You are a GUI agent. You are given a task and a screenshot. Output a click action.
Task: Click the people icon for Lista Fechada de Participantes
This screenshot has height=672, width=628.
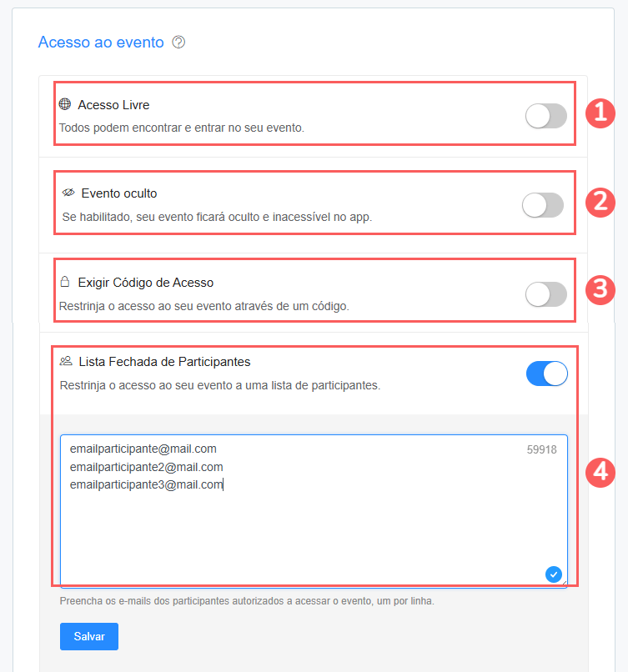click(x=66, y=361)
